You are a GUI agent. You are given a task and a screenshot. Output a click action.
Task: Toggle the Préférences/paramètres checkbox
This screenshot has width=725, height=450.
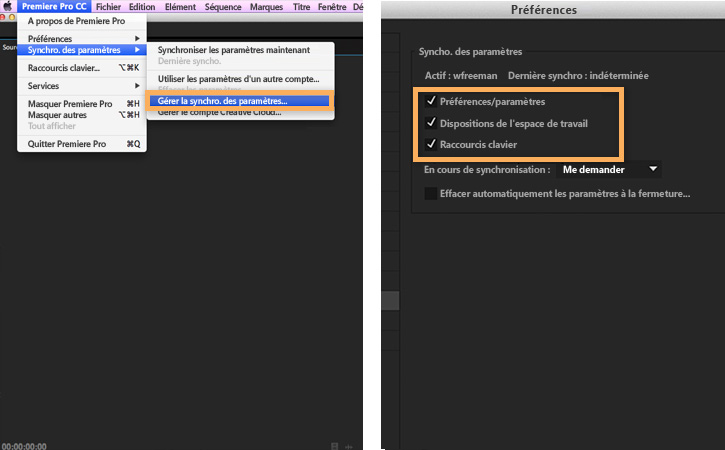(x=431, y=101)
